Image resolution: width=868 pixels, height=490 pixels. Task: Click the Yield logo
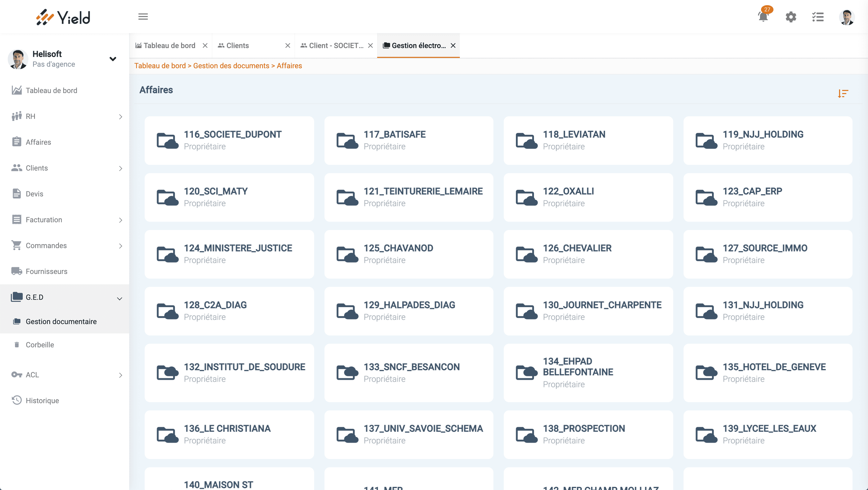pos(63,17)
